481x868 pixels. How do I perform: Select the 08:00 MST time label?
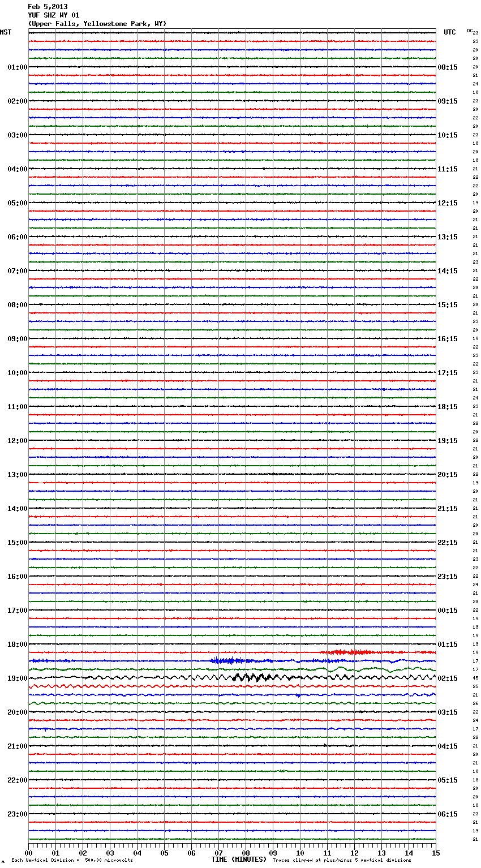(x=18, y=305)
